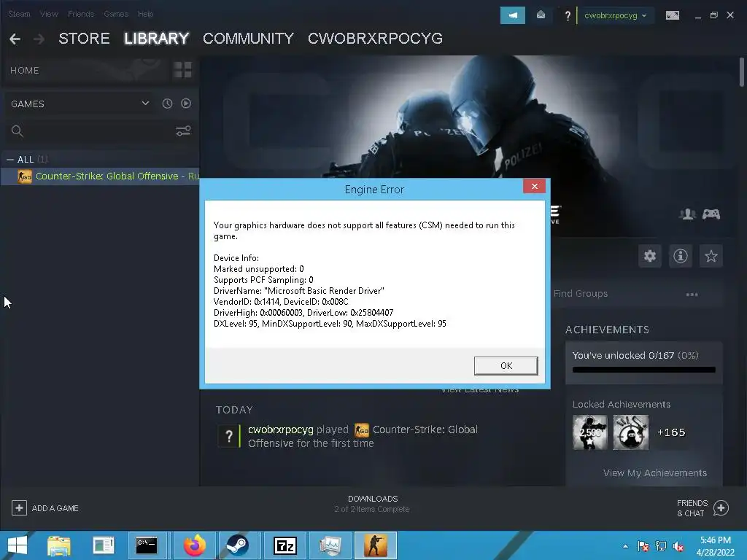
Task: Go to the LIBRARY tab
Action: pyautogui.click(x=157, y=39)
